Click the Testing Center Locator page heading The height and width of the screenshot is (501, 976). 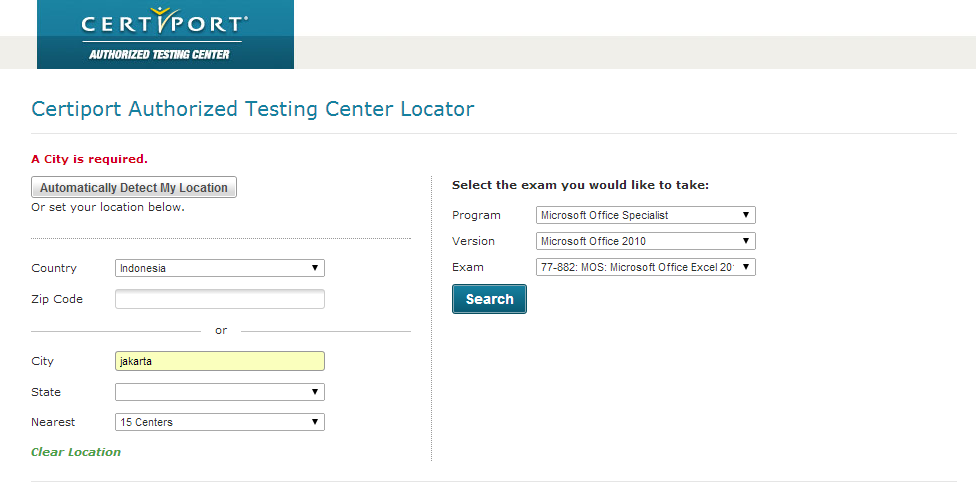click(253, 109)
